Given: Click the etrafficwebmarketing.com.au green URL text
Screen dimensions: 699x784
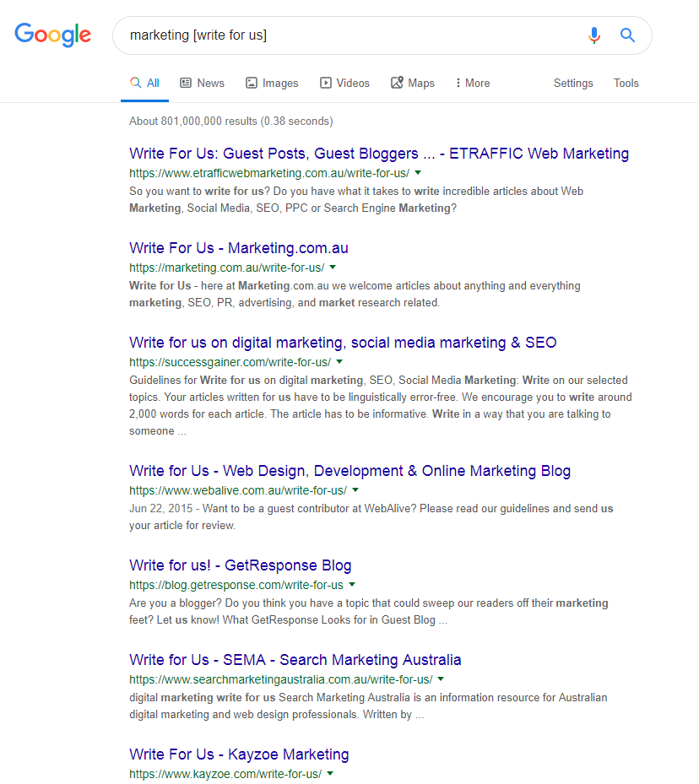Looking at the screenshot, I should coord(269,173).
